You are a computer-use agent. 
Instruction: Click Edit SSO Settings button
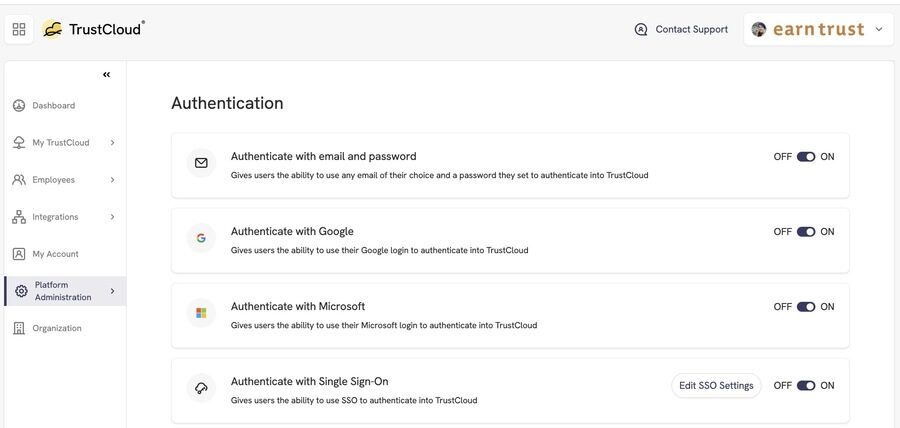[x=716, y=386]
